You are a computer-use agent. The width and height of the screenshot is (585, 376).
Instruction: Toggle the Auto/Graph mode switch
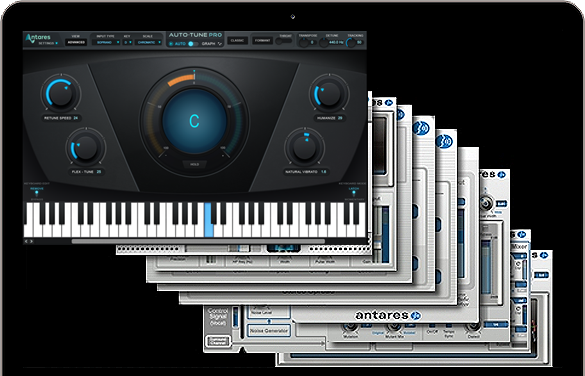click(193, 44)
